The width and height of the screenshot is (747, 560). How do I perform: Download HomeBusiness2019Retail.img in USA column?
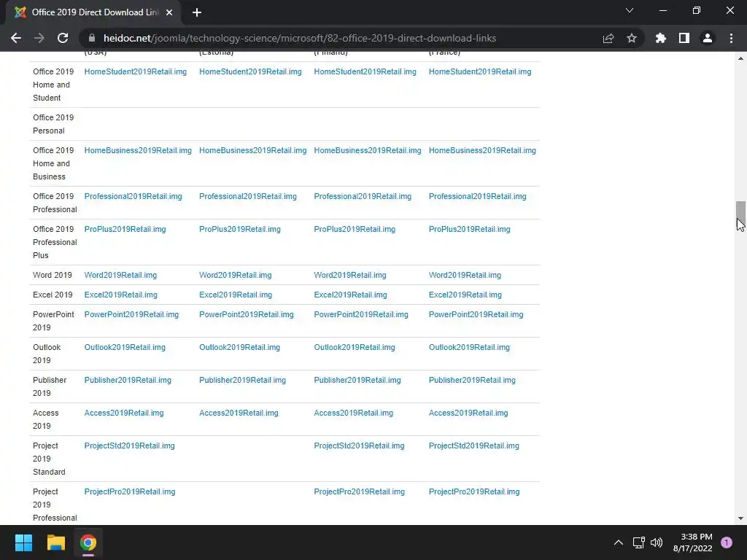(138, 150)
